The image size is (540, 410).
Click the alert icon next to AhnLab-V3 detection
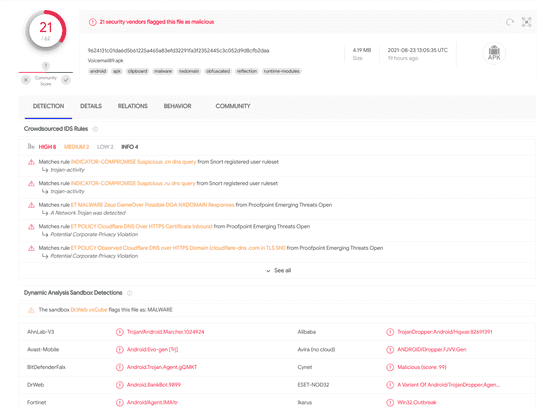click(120, 332)
